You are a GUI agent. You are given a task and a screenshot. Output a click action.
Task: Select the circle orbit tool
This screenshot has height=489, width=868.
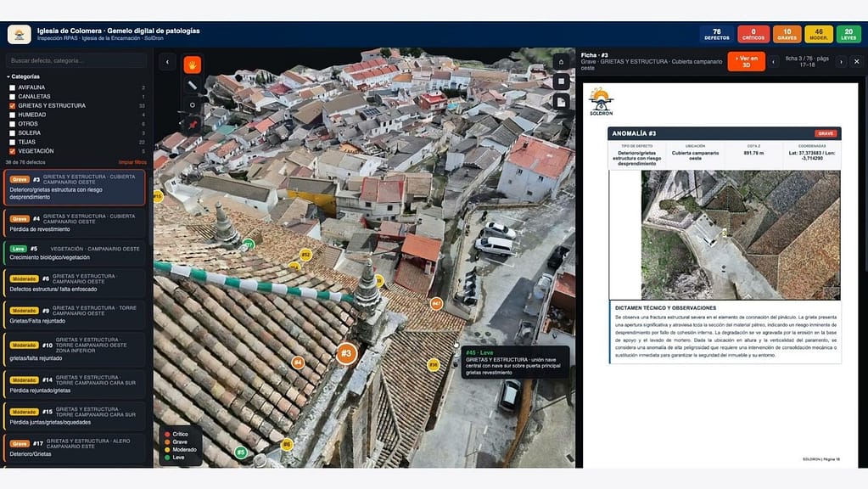192,104
